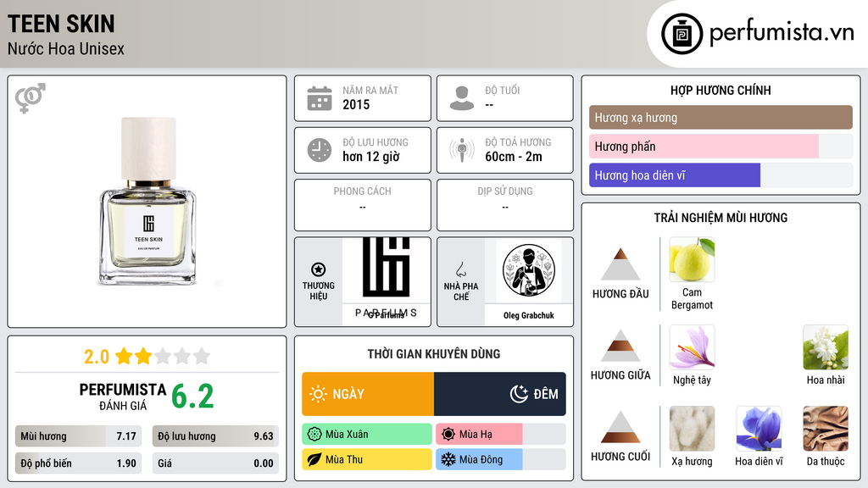The image size is (868, 488).
Task: Click the spring flower icon
Action: (314, 434)
